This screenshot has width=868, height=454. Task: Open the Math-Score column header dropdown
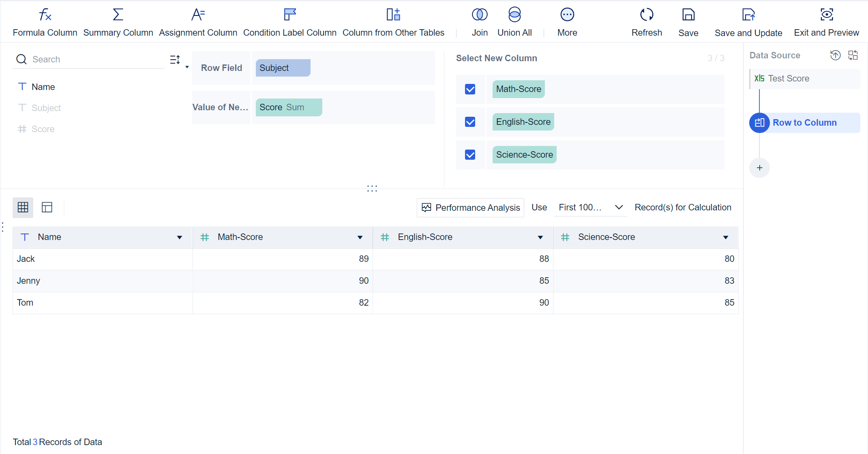(360, 238)
